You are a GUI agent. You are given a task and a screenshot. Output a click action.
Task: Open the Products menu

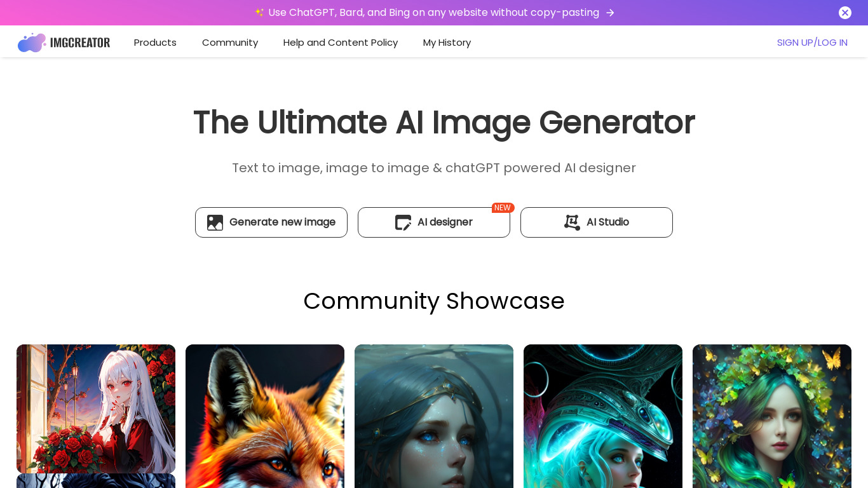coord(155,43)
